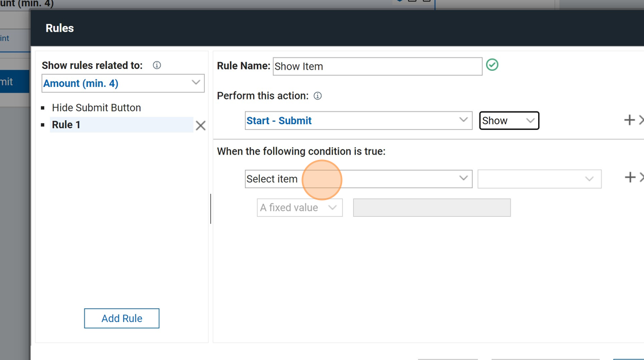Expand the Start - Submit item dropdown
This screenshot has width=644, height=360.
point(358,121)
